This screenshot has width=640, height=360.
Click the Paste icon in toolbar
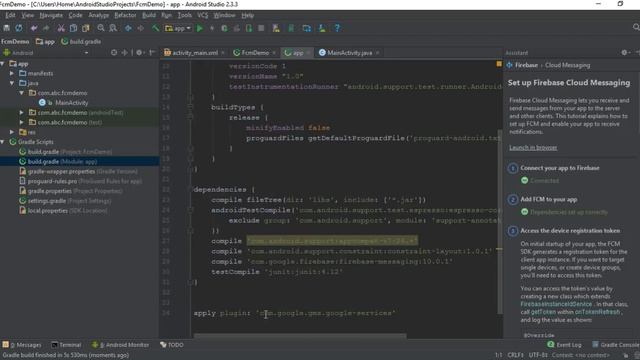(86, 28)
